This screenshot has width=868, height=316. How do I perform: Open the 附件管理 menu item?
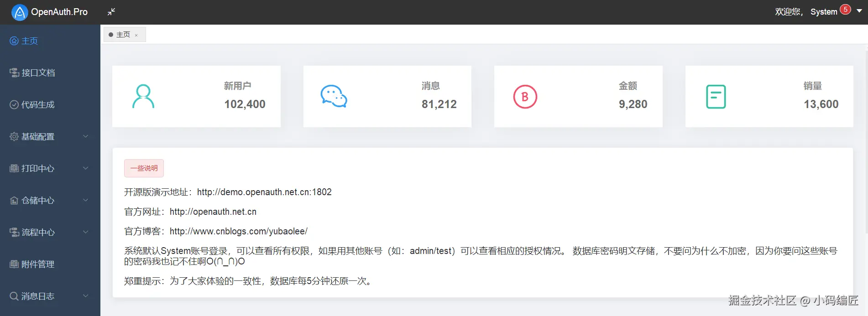coord(50,264)
